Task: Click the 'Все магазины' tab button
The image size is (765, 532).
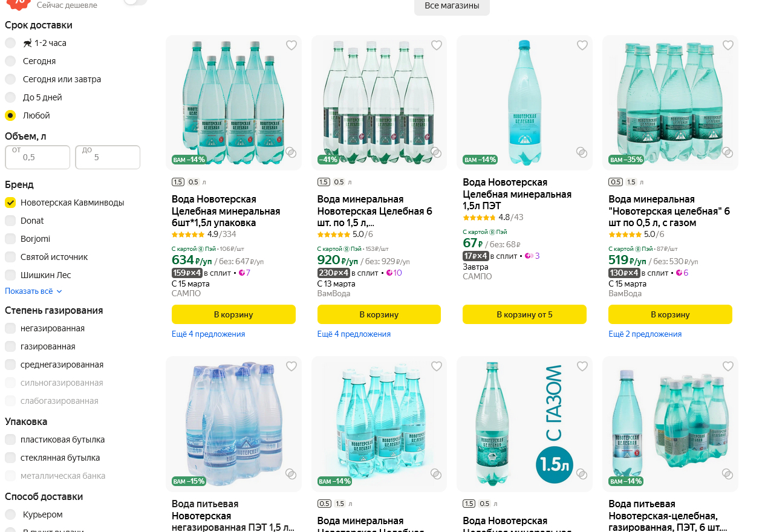Action: pyautogui.click(x=452, y=6)
